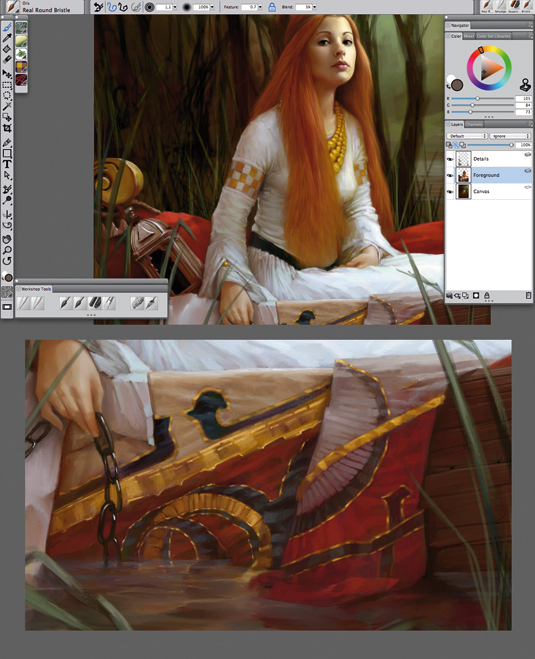535x659 pixels.
Task: Switch to the Layers tab
Action: (456, 124)
